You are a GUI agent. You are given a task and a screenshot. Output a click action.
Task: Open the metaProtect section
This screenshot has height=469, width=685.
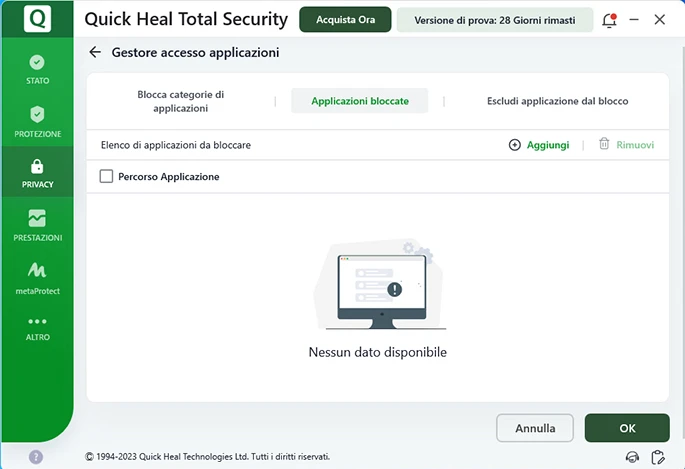37,278
